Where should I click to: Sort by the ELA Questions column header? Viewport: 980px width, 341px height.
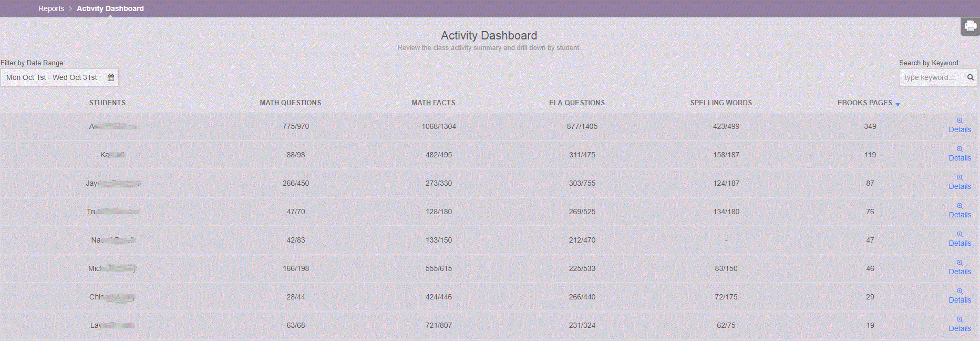click(576, 103)
